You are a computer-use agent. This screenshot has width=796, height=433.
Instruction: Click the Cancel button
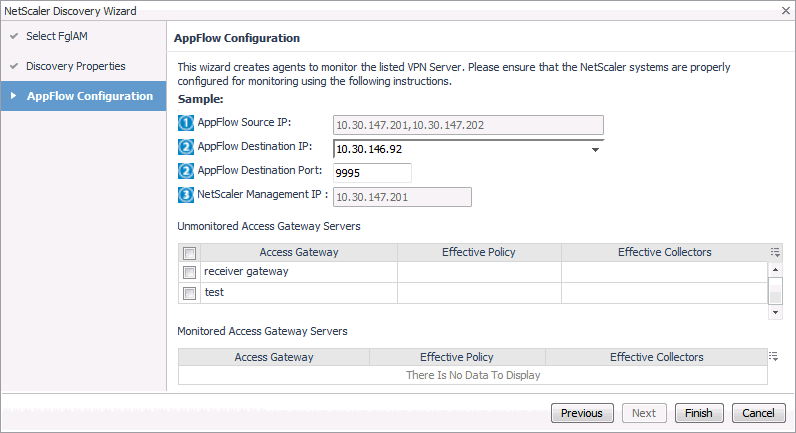pos(758,413)
